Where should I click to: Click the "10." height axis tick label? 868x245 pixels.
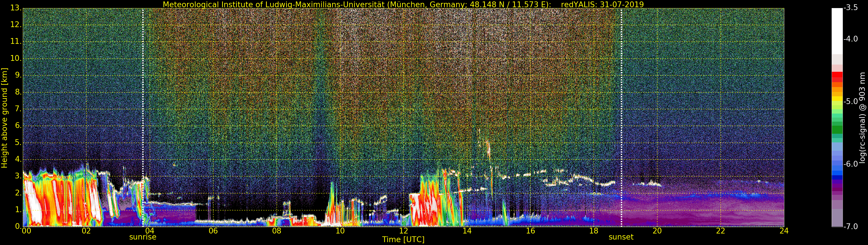coord(16,58)
